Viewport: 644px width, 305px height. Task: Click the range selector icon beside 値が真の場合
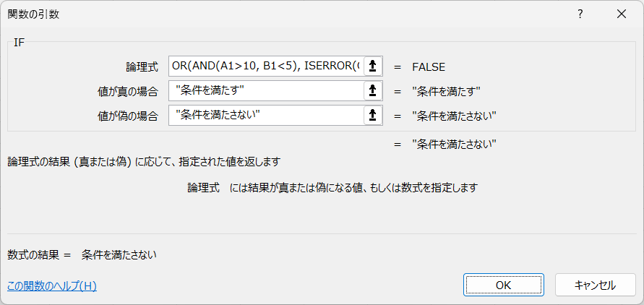[x=373, y=91]
